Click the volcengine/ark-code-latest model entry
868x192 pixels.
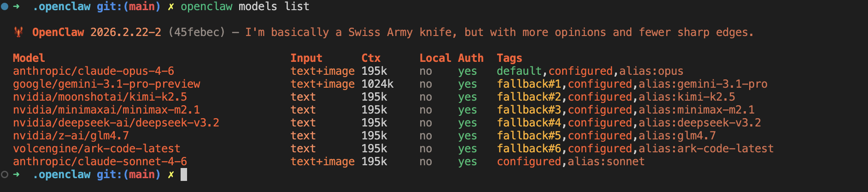(x=97, y=149)
